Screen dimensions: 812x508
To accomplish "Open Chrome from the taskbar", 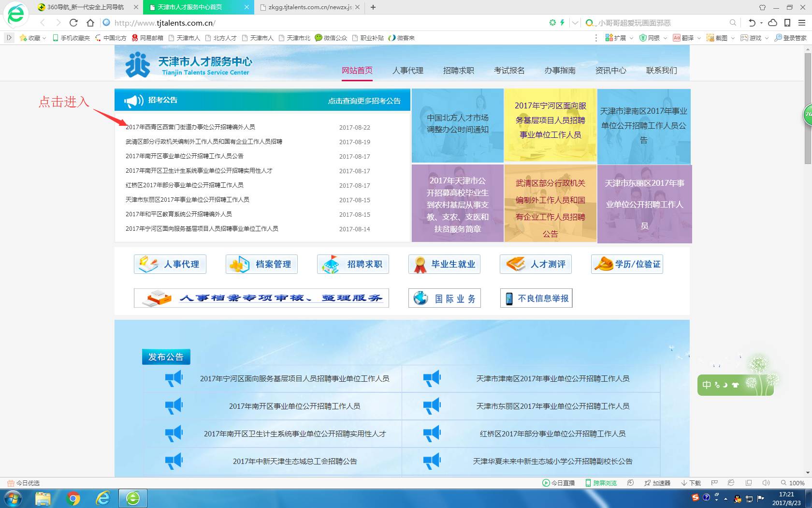I will point(73,498).
